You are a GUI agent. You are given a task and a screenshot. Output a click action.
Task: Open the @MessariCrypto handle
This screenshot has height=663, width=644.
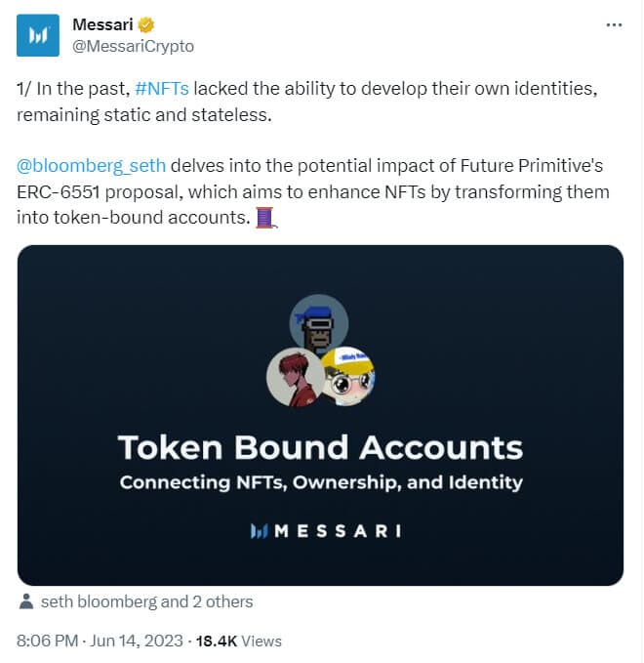pos(133,46)
